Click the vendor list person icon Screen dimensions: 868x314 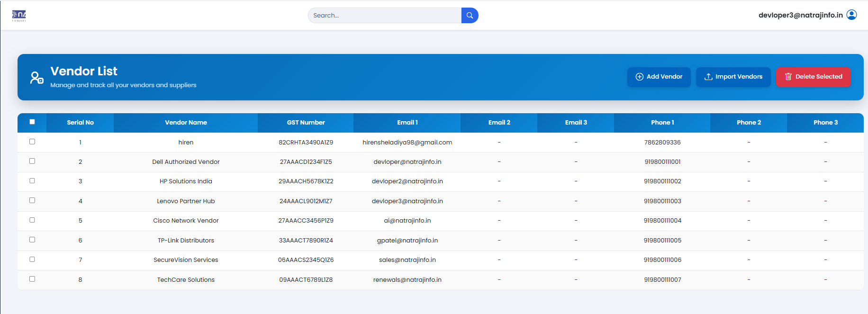point(36,78)
